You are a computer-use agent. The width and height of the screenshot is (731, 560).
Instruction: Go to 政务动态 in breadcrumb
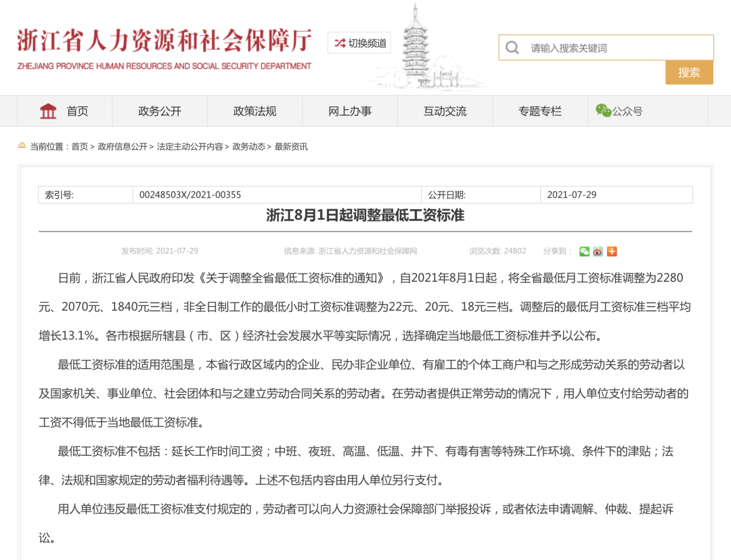click(x=248, y=146)
